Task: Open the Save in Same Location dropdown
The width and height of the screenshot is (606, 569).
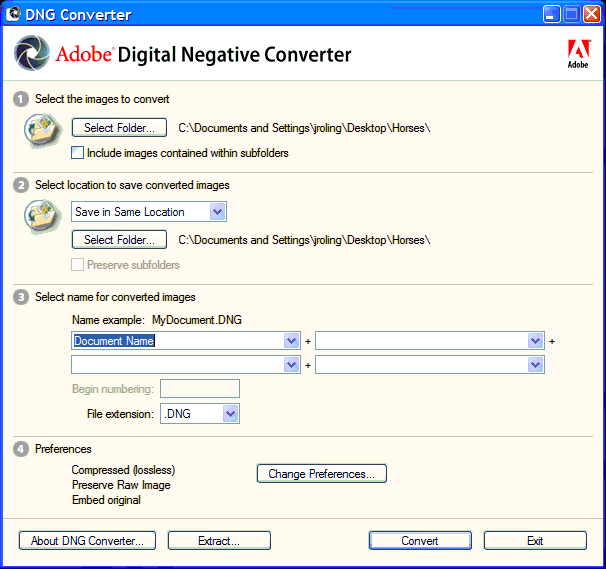Action: [x=218, y=212]
